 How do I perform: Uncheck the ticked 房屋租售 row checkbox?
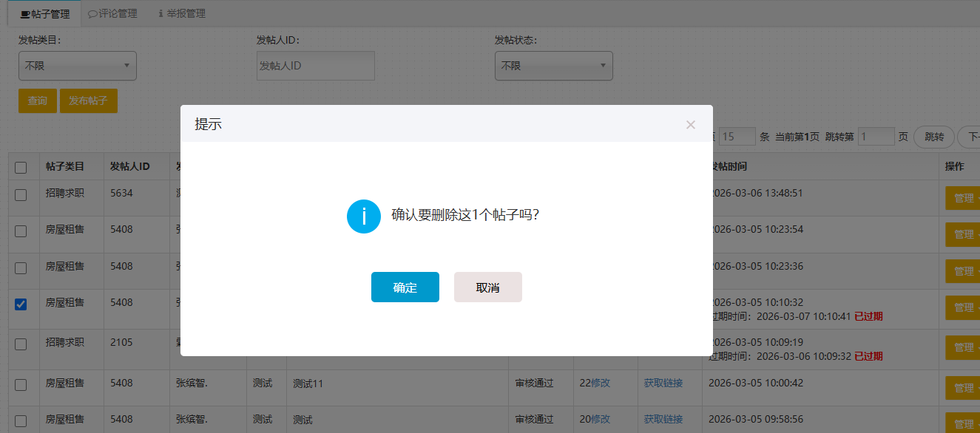click(21, 304)
